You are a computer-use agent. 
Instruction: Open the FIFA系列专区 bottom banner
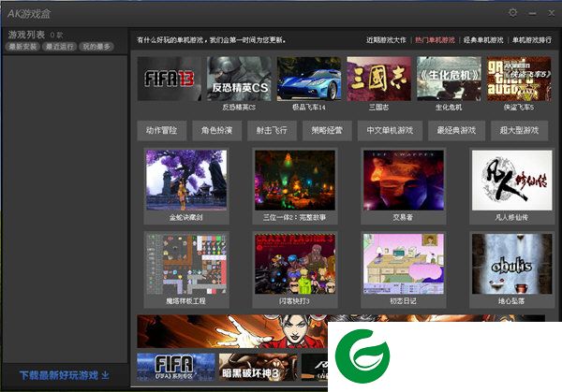(x=176, y=367)
